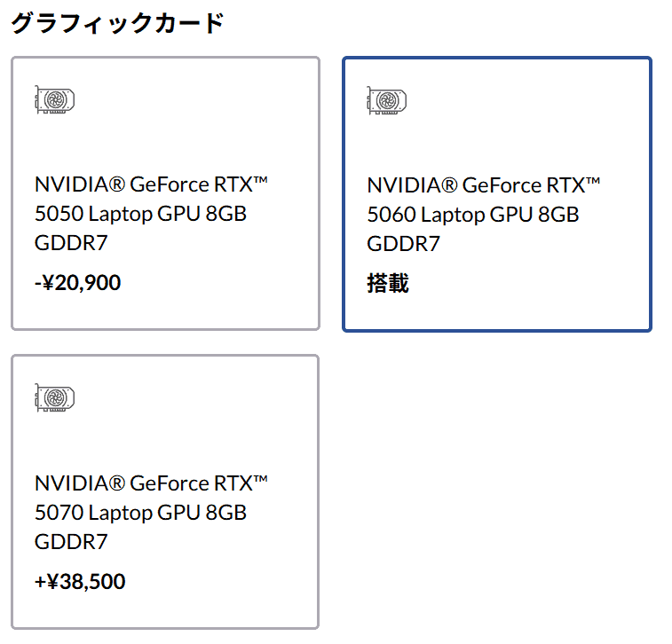Click the 搭載 label on the selected card
672x644 pixels.
tap(388, 284)
